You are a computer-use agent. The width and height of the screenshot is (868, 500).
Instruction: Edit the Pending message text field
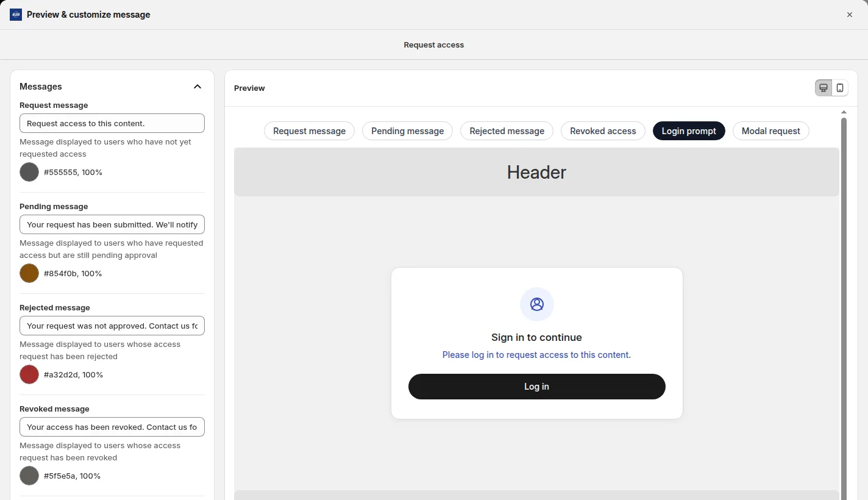pos(112,224)
